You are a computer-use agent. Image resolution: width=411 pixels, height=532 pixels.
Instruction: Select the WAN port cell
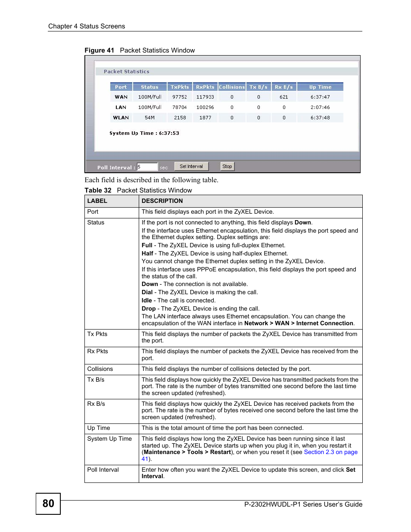[121, 97]
